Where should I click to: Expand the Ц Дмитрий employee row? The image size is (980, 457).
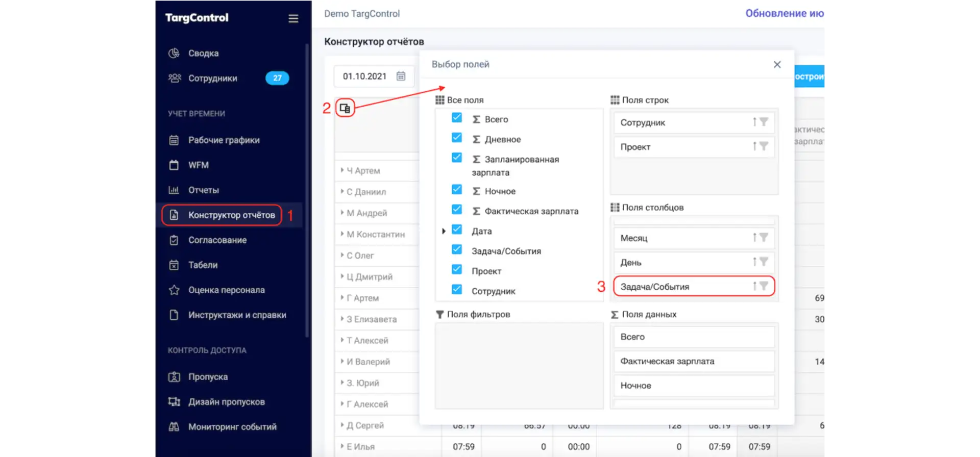pos(342,276)
